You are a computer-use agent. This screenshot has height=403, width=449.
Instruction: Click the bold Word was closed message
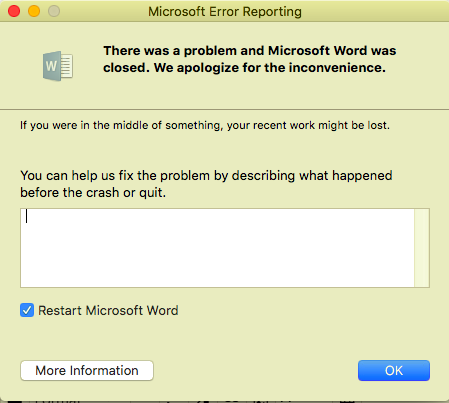click(x=250, y=59)
